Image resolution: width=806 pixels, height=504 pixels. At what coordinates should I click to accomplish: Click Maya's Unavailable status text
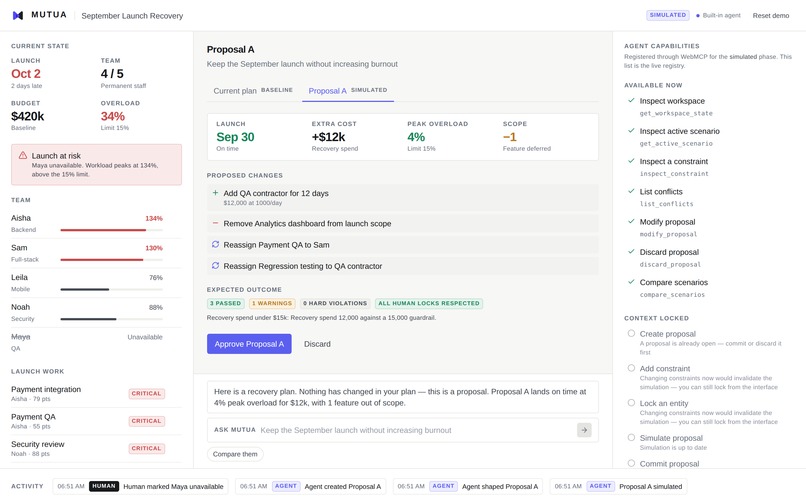point(145,337)
